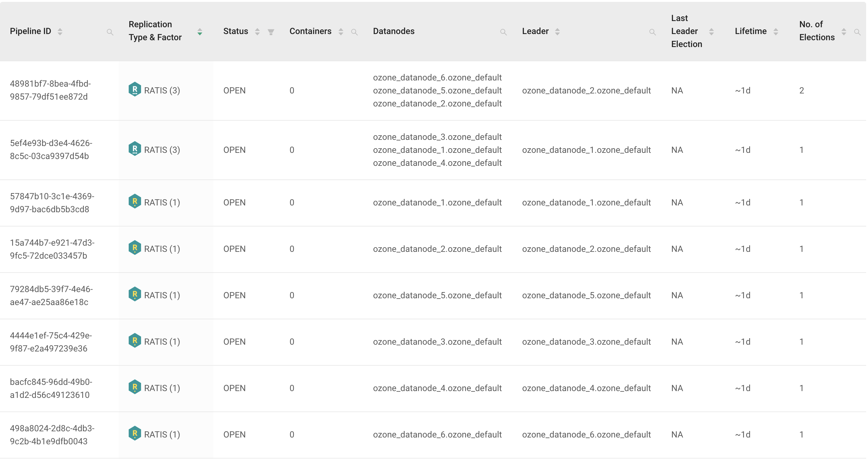Screen dimensions: 868x461
Task: Click the Lifetime column header
Action: (x=751, y=31)
